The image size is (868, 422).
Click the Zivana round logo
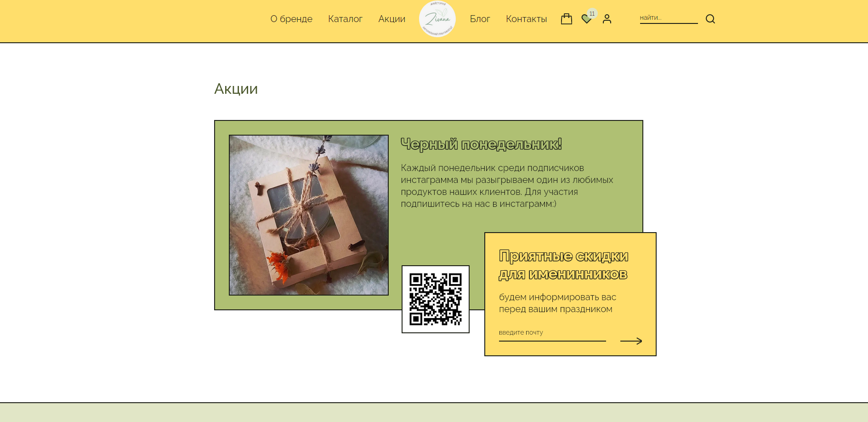coord(437,19)
